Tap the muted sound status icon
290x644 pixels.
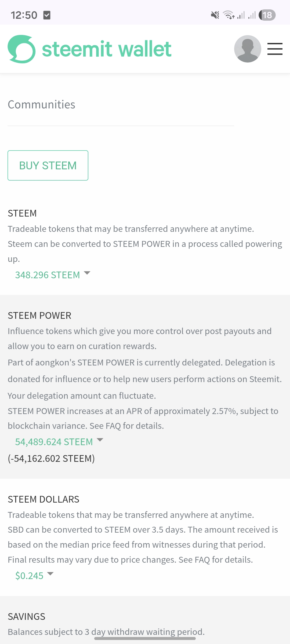pyautogui.click(x=215, y=15)
